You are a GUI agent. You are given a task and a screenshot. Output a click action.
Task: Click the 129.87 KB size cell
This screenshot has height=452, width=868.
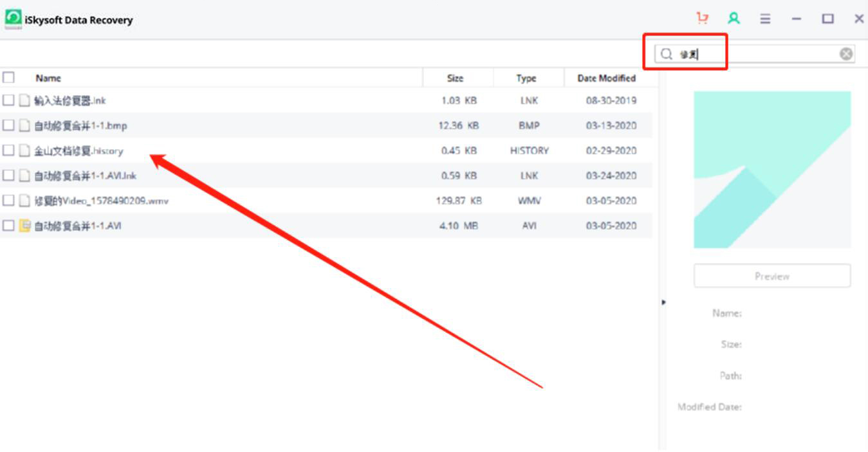coord(459,201)
